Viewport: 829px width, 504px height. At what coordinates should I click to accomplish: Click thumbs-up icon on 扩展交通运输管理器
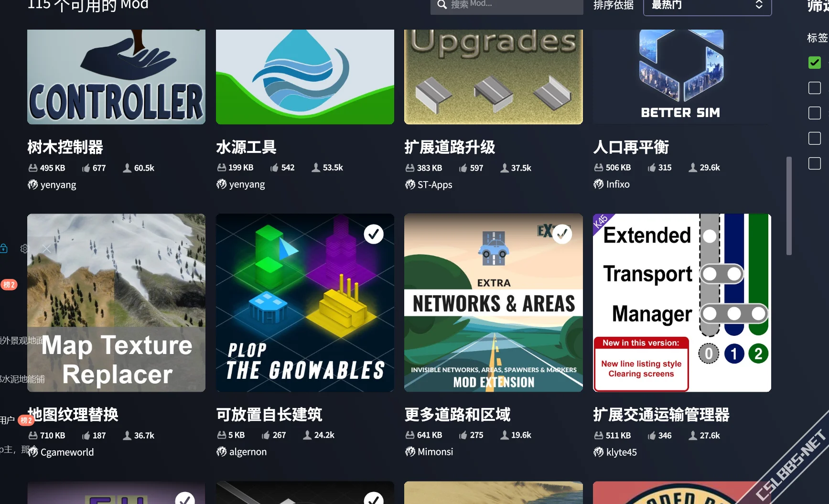point(652,436)
